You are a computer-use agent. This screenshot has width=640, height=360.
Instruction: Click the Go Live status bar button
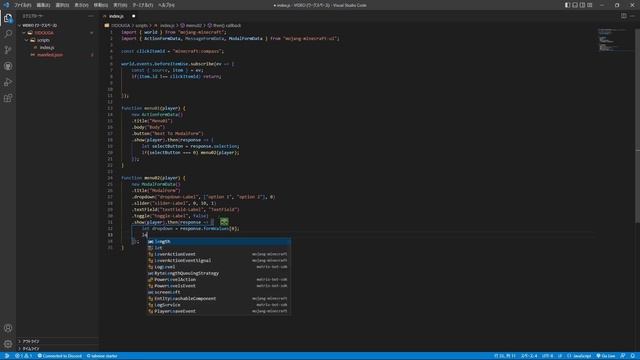[606, 356]
